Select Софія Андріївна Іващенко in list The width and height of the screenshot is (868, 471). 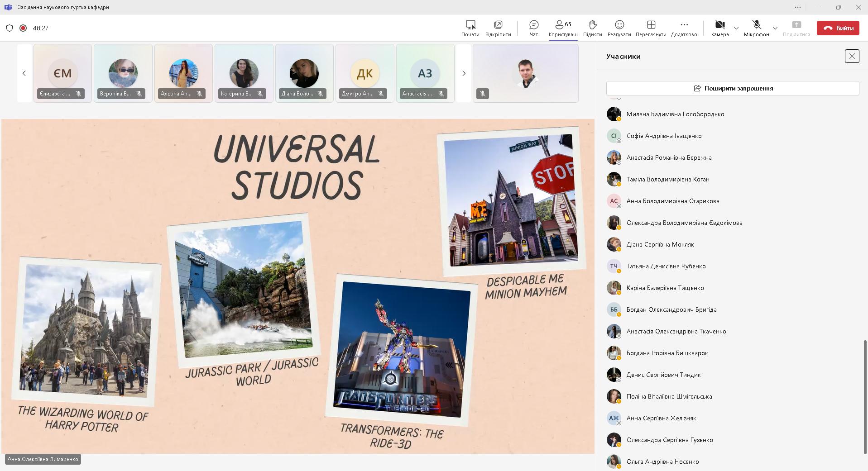click(x=733, y=136)
